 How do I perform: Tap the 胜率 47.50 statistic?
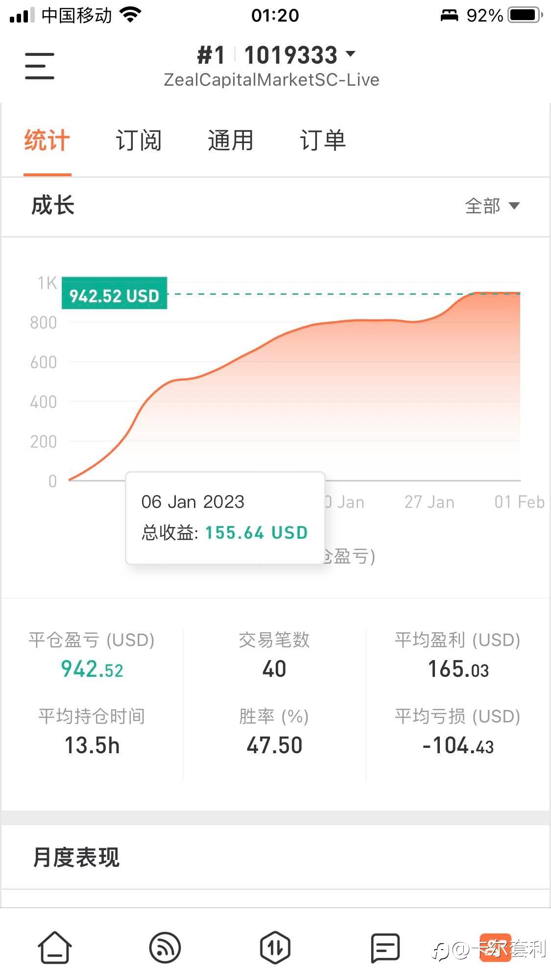[x=274, y=745]
